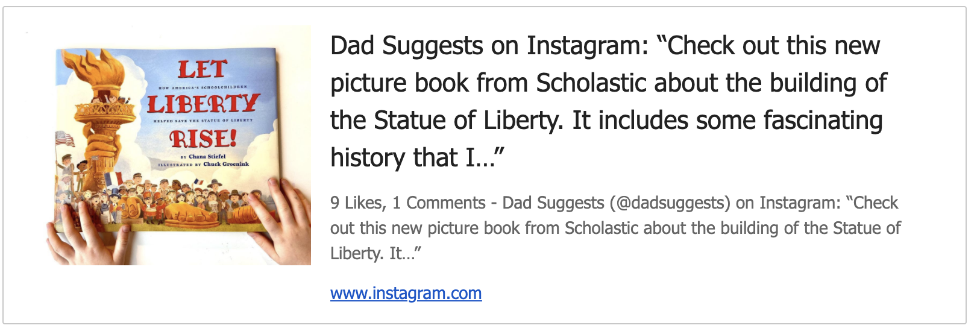The width and height of the screenshot is (980, 334).
Task: Click the red "LIBERTY" title on the cover
Action: pyautogui.click(x=203, y=104)
